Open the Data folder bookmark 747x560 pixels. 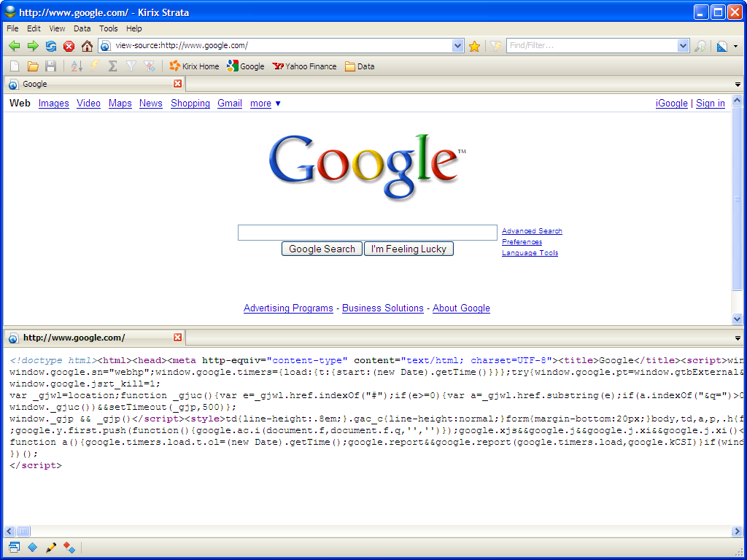(360, 66)
